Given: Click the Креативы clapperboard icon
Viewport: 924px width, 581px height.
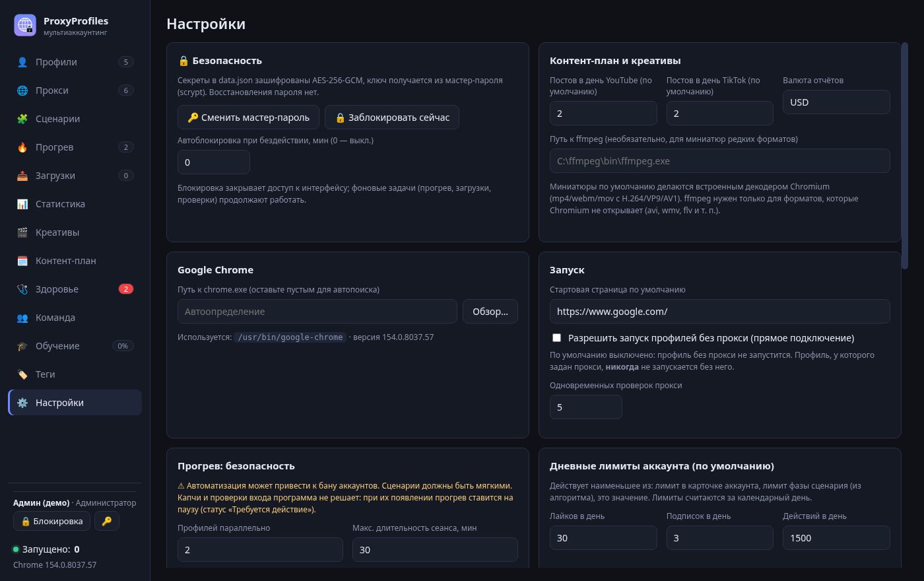Looking at the screenshot, I should coord(22,232).
